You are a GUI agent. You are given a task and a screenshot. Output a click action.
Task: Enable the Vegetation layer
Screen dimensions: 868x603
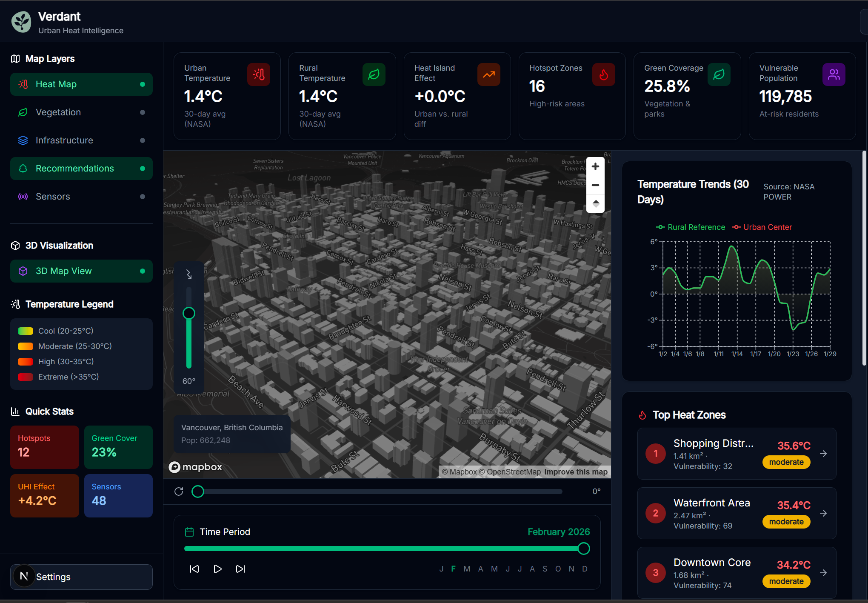pos(81,112)
